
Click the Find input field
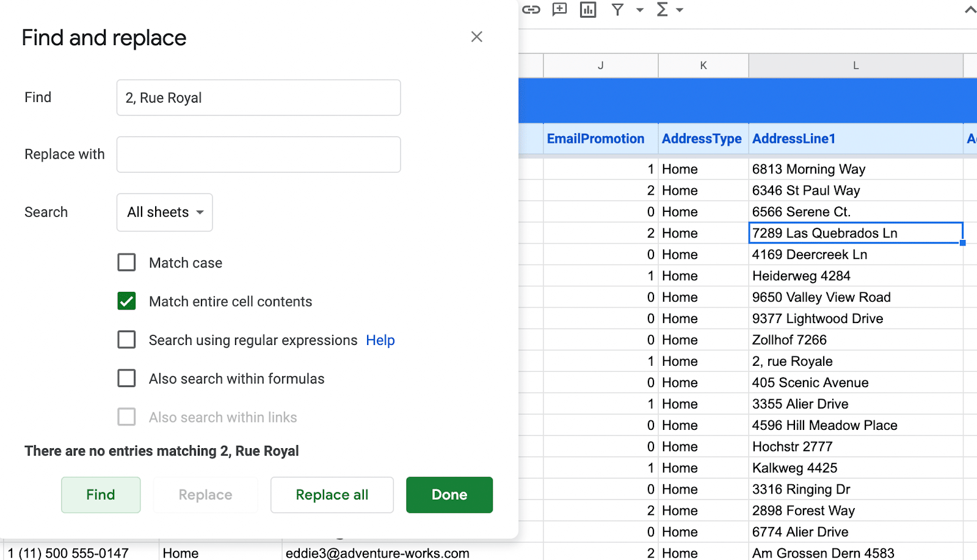258,98
